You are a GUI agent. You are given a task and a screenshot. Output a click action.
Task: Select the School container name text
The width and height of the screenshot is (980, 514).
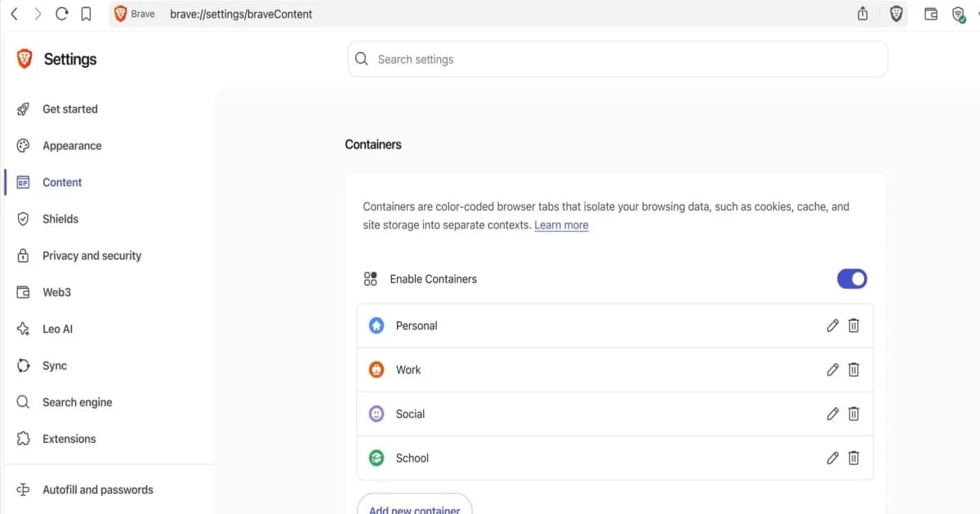(412, 458)
